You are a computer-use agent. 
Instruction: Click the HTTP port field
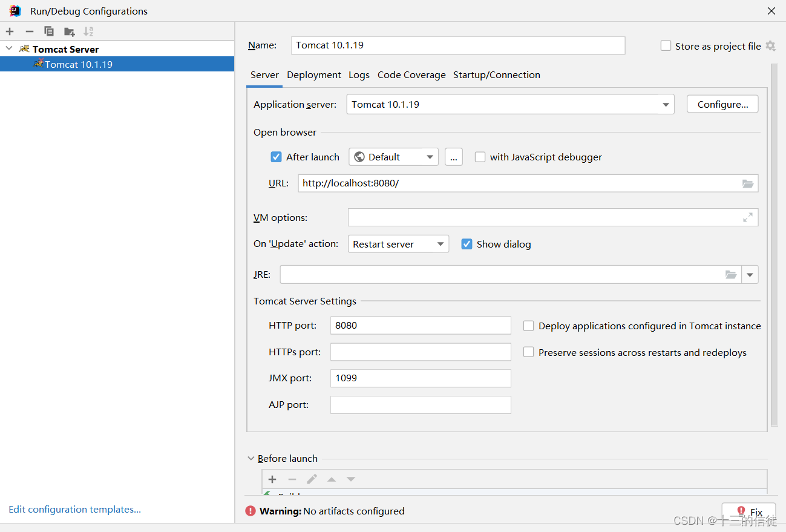point(421,326)
